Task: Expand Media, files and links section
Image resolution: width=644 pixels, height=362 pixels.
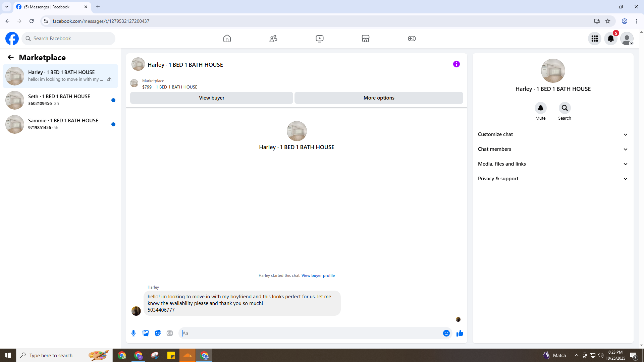Action: (x=552, y=164)
